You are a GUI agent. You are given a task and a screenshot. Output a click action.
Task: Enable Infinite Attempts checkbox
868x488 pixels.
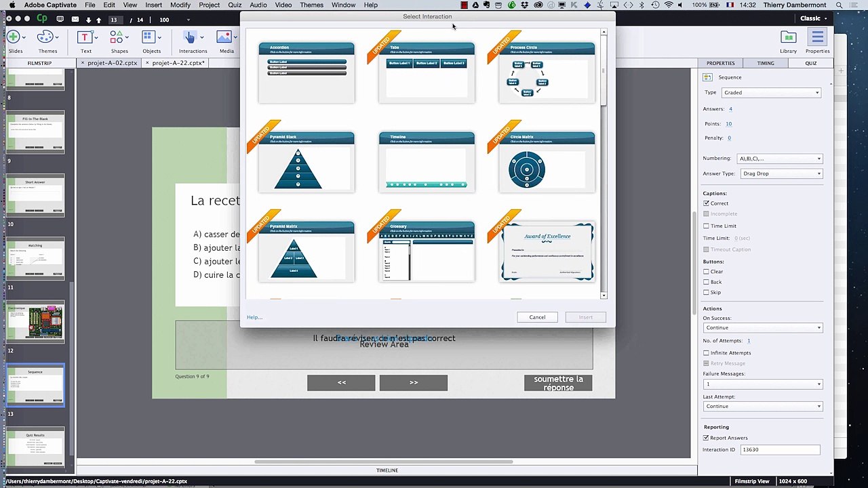tap(706, 353)
